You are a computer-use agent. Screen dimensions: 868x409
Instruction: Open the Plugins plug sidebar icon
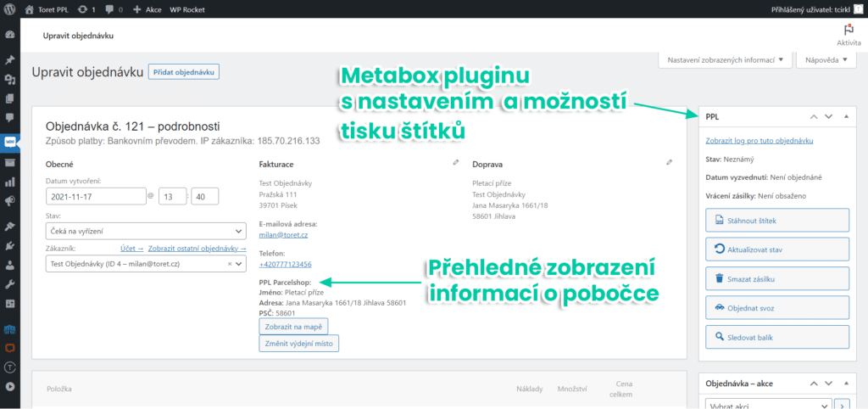coord(9,245)
